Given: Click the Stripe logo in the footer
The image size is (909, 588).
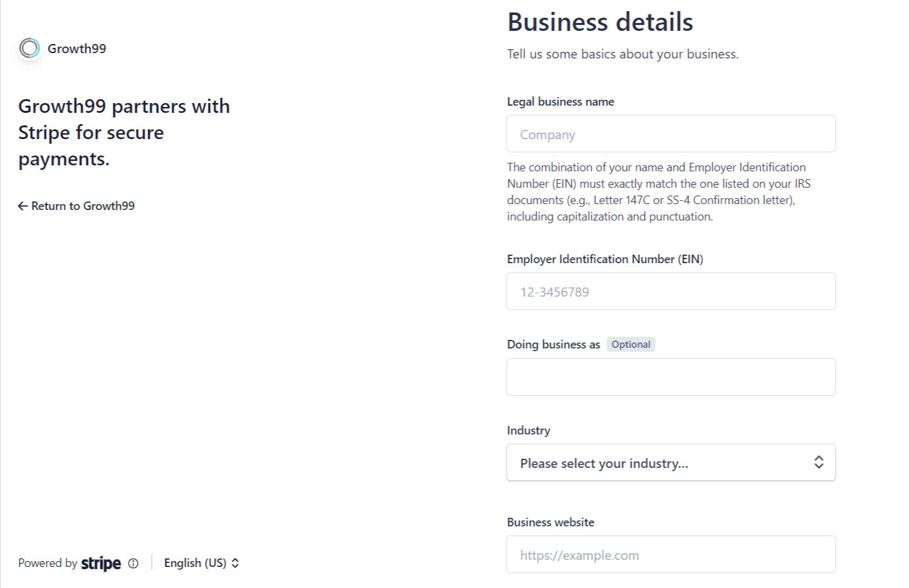Looking at the screenshot, I should (101, 563).
